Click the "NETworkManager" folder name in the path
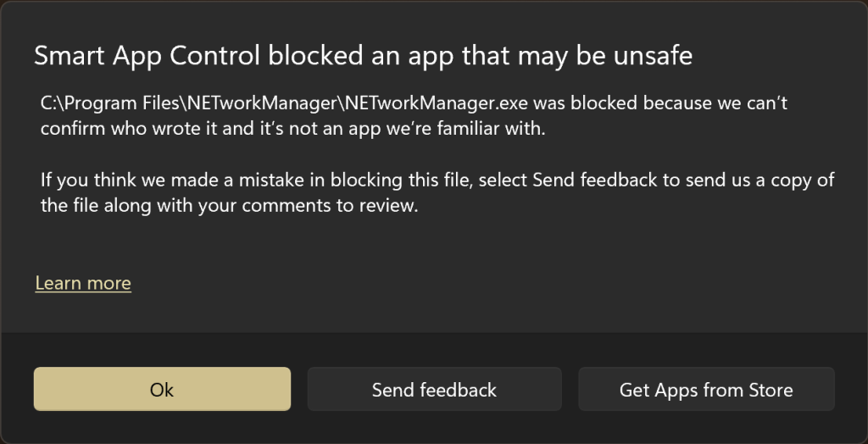The height and width of the screenshot is (444, 868). 274,103
